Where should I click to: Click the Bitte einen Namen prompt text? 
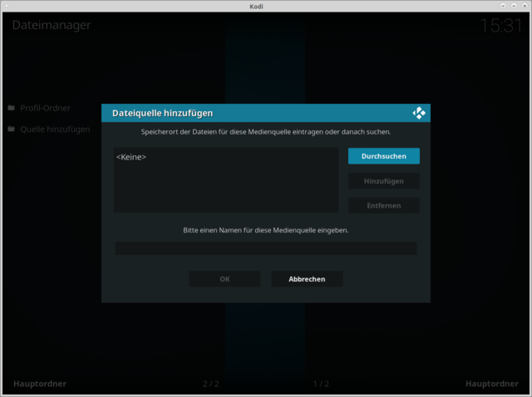[x=266, y=230]
